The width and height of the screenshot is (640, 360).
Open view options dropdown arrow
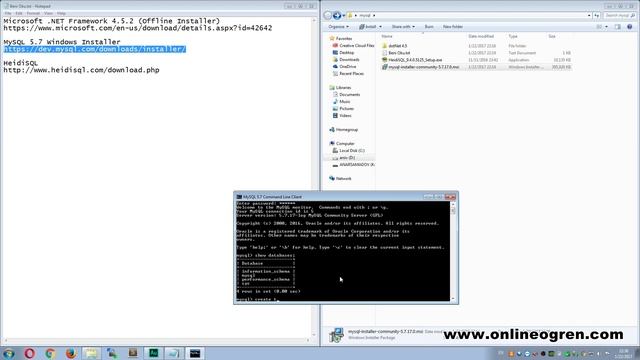click(606, 27)
